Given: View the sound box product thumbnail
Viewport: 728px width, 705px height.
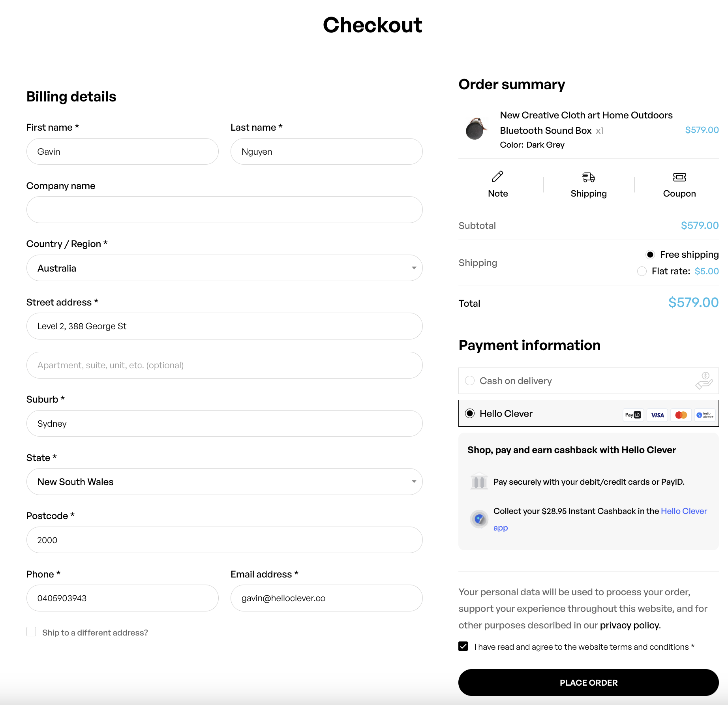Looking at the screenshot, I should (x=476, y=129).
